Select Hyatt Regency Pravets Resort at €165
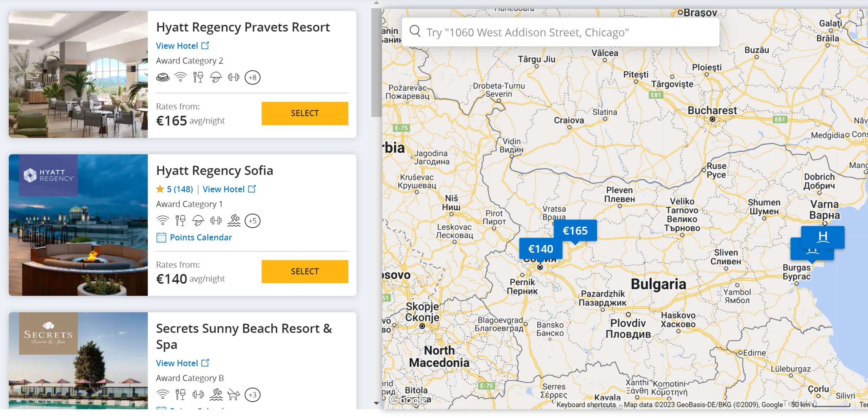The image size is (868, 418). (305, 113)
